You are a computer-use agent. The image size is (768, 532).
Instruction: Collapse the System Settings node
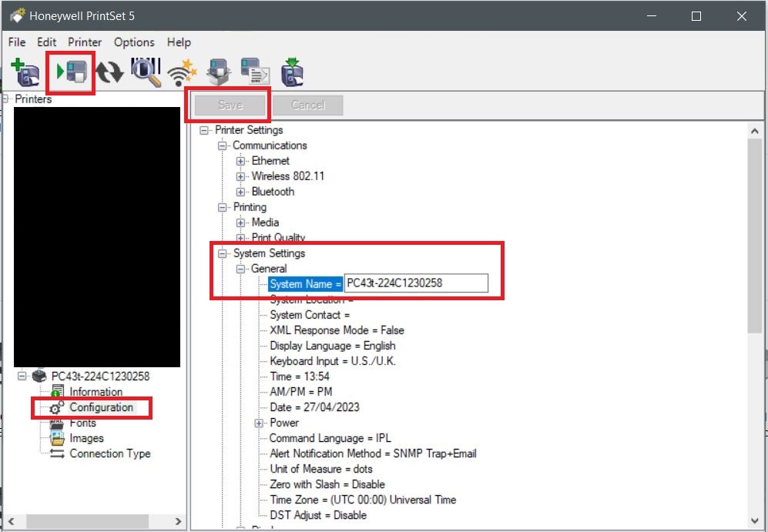223,253
